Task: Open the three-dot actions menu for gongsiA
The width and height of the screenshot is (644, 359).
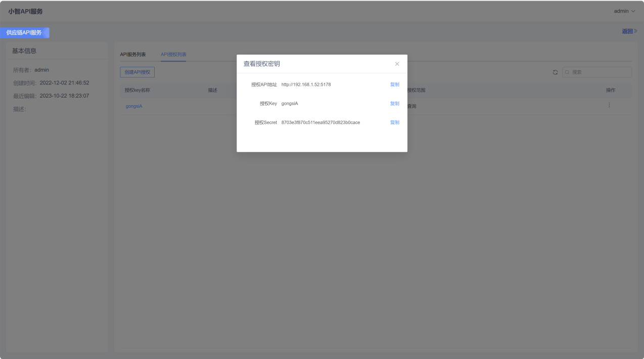Action: coord(609,105)
